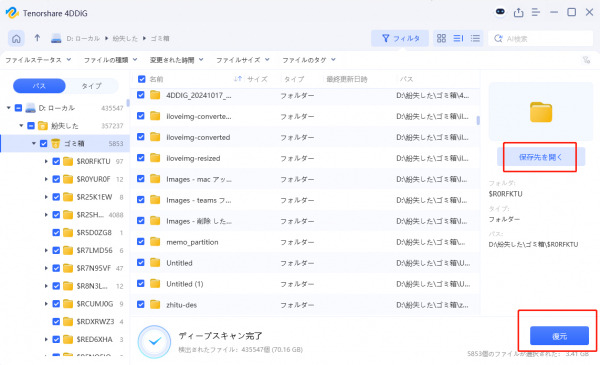Image resolution: width=600 pixels, height=365 pixels.
Task: Open the フィルタ filter button
Action: pos(400,38)
